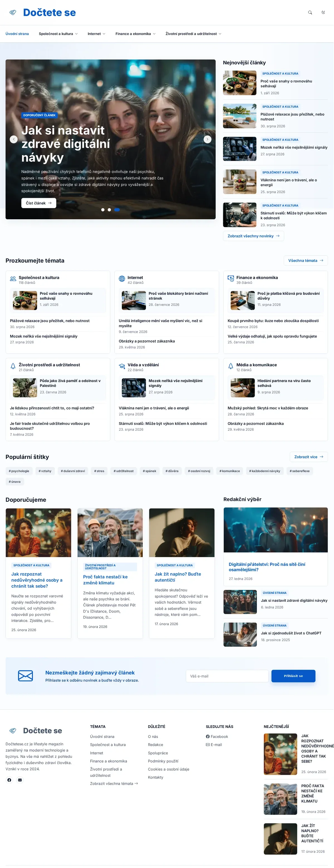Screen dimensions: 334x868
Task: Click footer O nás link
Action: click(x=153, y=737)
